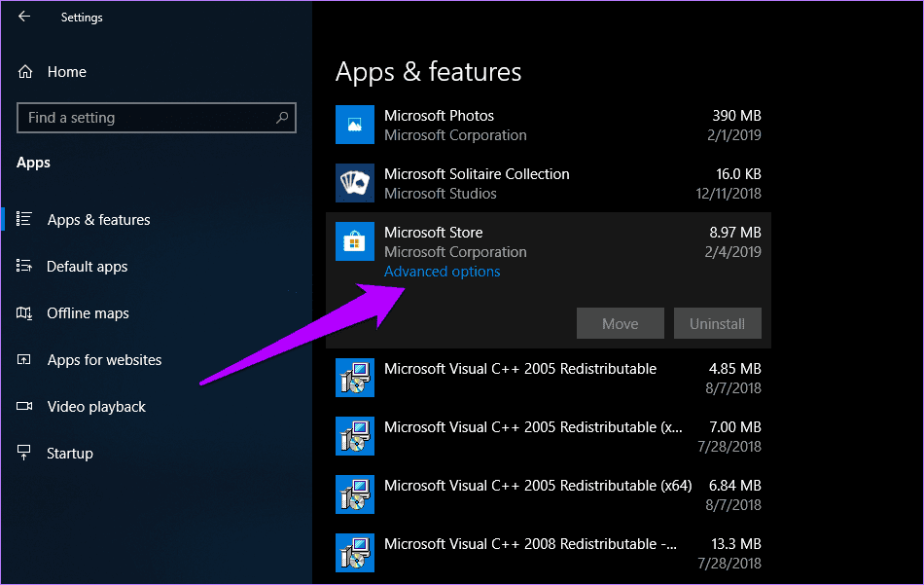Click the Apps & features page heading
Viewport: 924px width, 585px height.
click(428, 72)
